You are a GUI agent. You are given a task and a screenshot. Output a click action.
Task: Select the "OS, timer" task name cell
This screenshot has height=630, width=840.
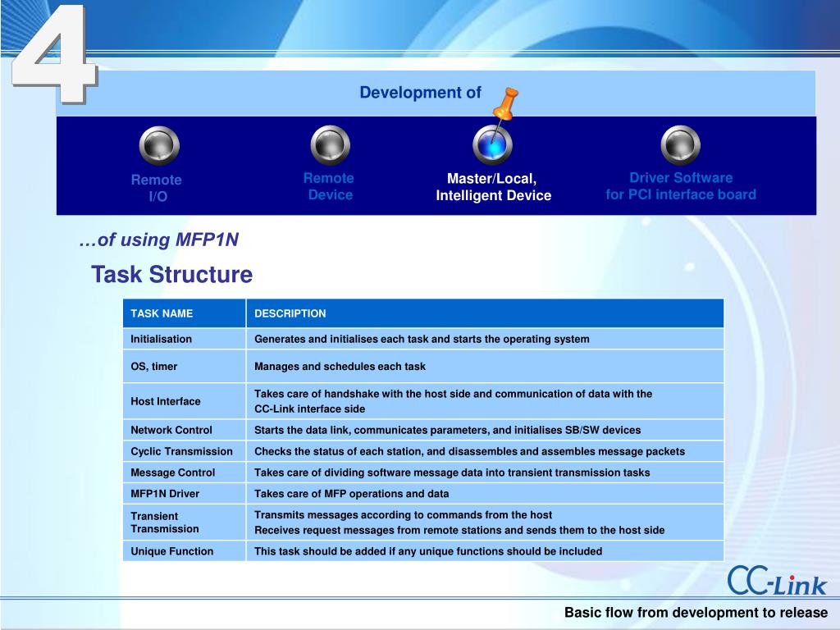[x=185, y=367]
